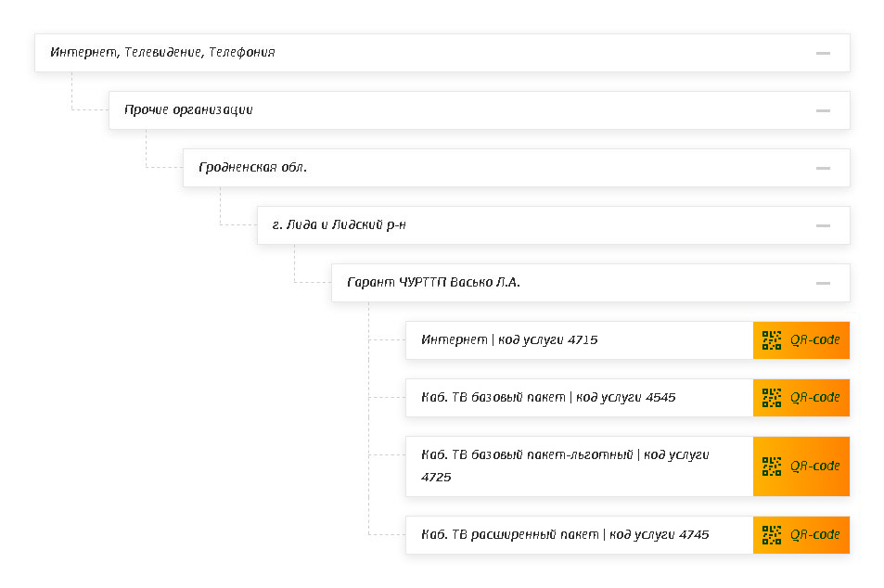Click QR-code text for Интернет service
This screenshot has height=588, width=884.
coord(814,340)
